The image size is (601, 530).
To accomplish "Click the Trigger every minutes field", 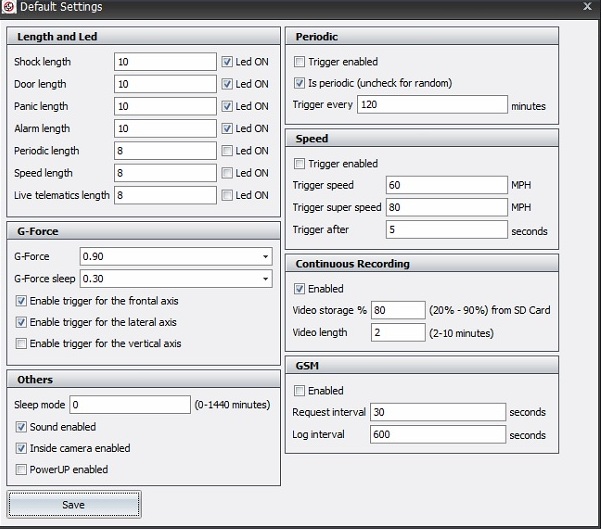I will [432, 105].
